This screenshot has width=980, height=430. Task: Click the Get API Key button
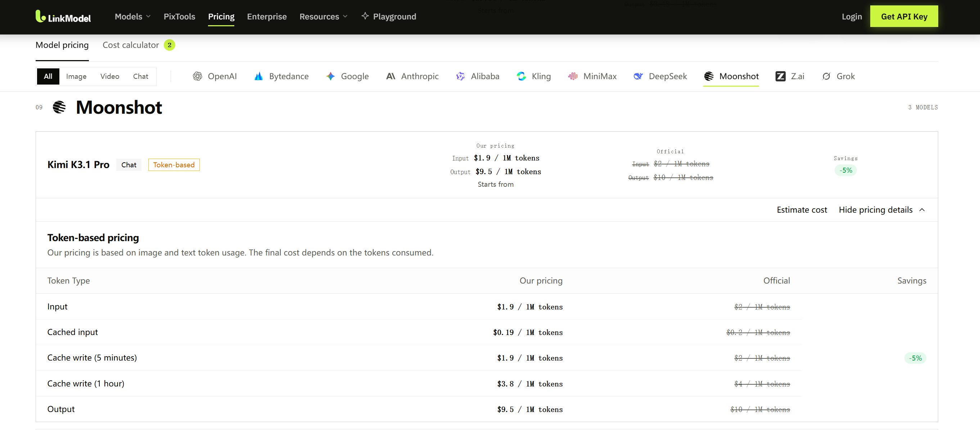point(904,16)
